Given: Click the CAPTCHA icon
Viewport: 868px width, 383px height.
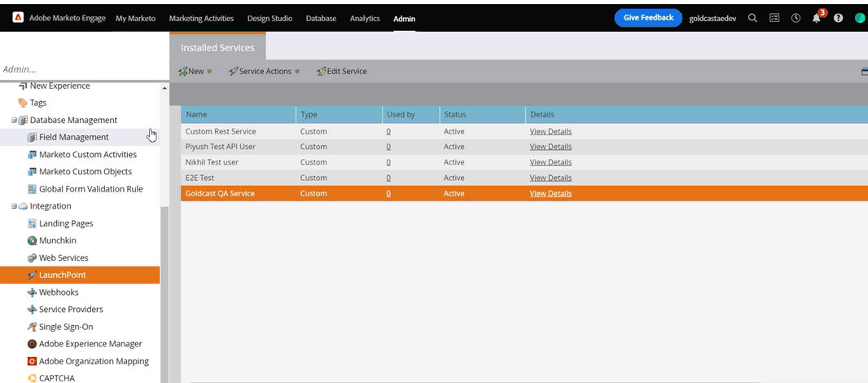Looking at the screenshot, I should [x=32, y=378].
